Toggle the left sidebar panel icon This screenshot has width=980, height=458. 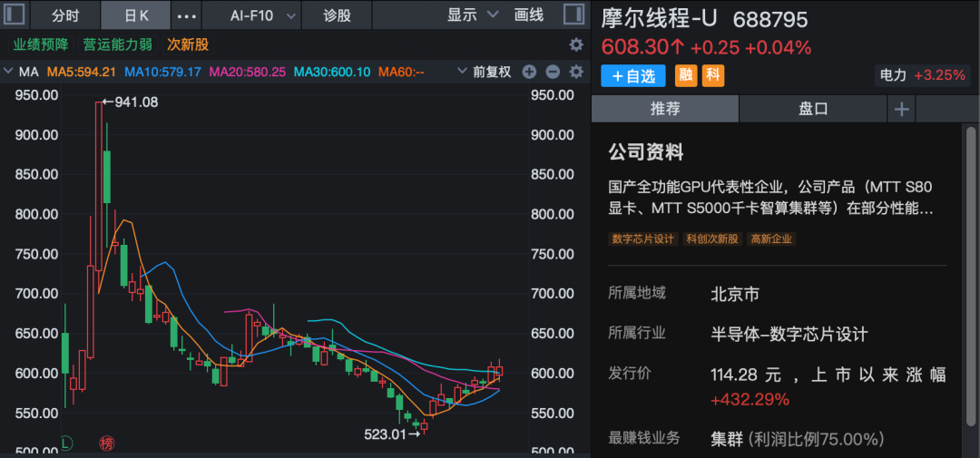click(15, 15)
